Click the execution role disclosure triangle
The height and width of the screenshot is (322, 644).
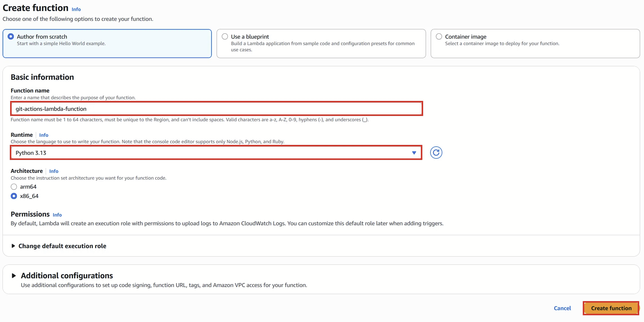coord(13,246)
